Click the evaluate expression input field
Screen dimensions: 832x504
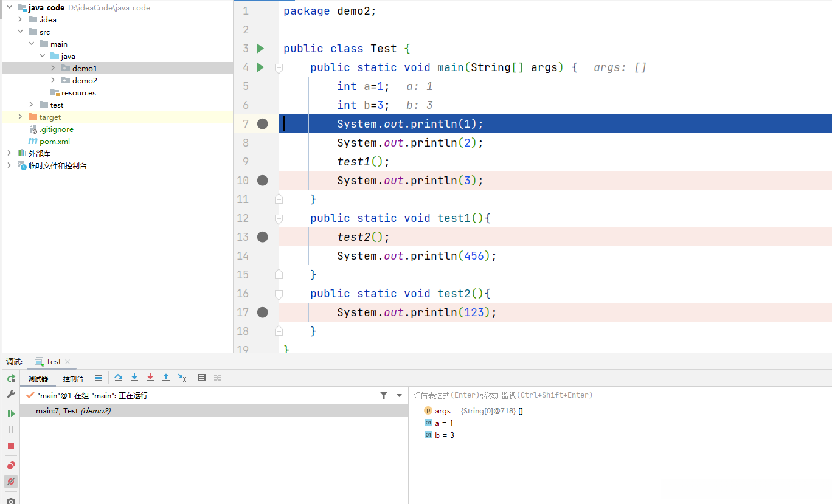point(608,395)
